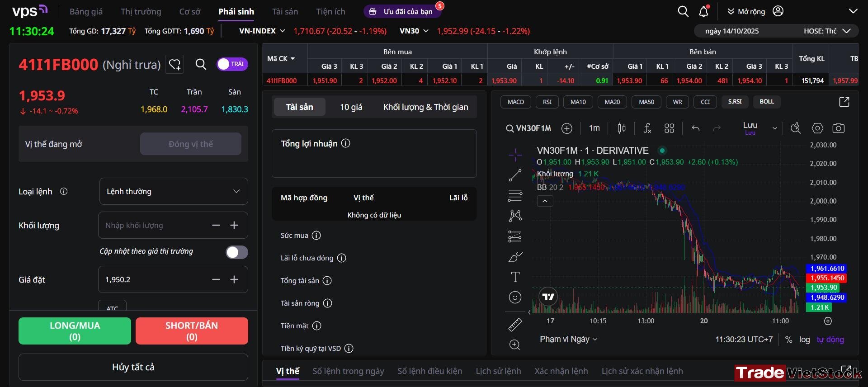The height and width of the screenshot is (387, 868).
Task: Enable update by market price switch
Action: coord(237,252)
